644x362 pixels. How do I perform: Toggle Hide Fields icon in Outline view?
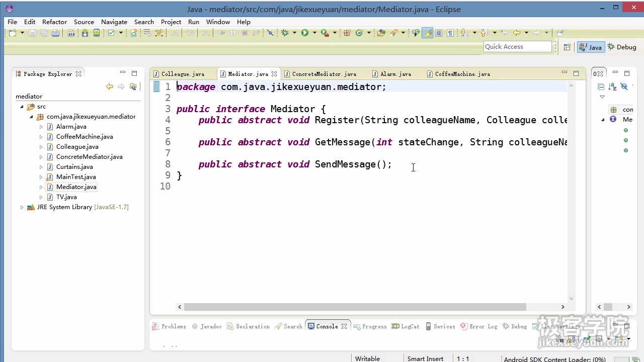tap(624, 86)
